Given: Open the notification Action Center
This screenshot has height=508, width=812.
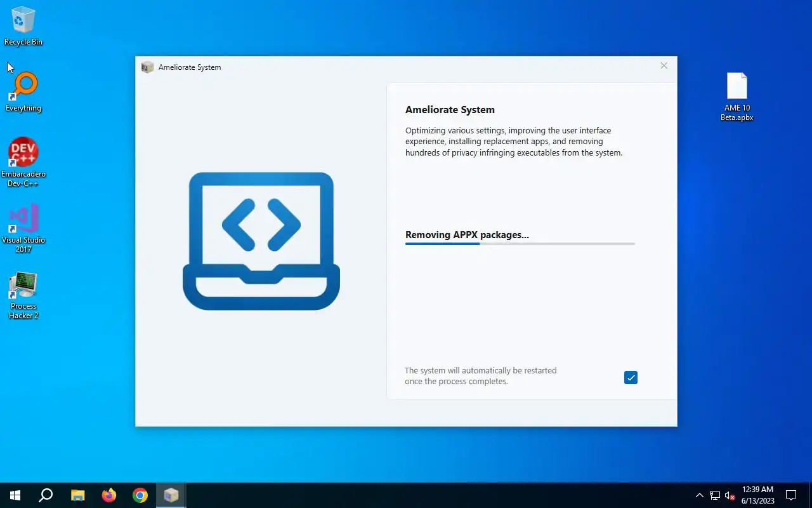Looking at the screenshot, I should (791, 495).
